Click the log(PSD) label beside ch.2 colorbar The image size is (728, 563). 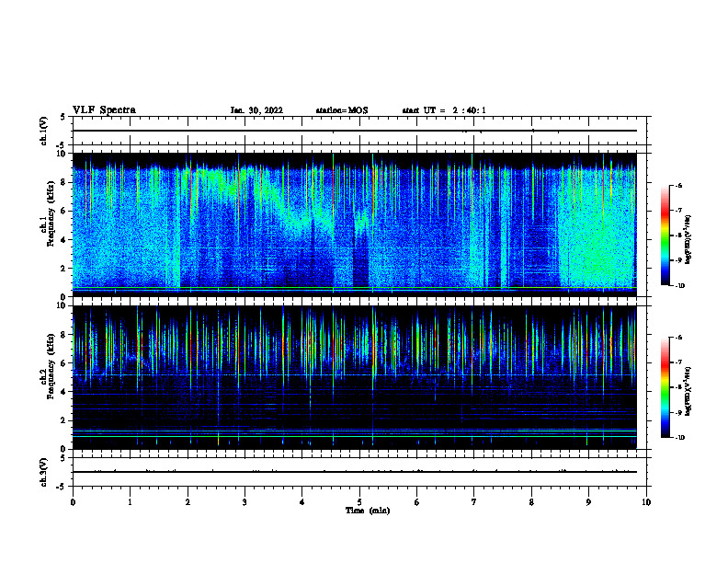688,391
